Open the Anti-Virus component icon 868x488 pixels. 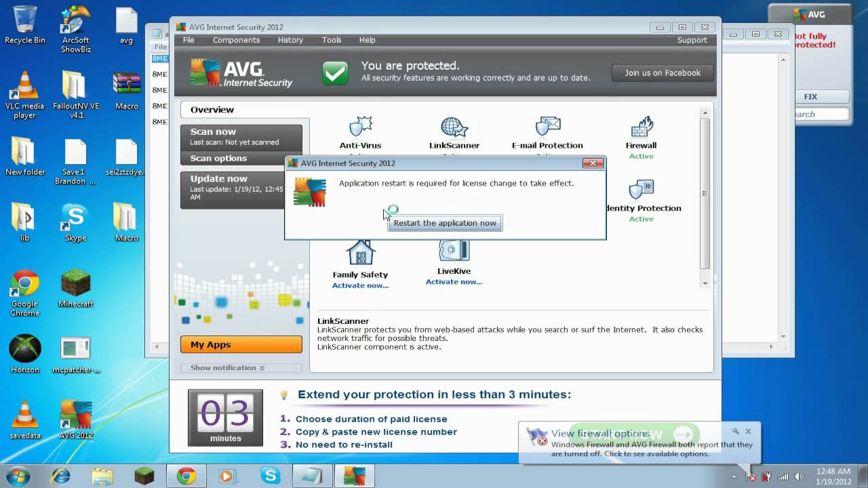coord(360,127)
